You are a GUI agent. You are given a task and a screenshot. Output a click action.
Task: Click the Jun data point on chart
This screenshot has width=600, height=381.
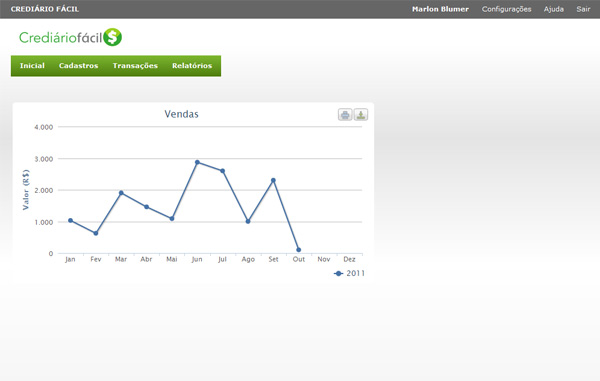pos(197,162)
